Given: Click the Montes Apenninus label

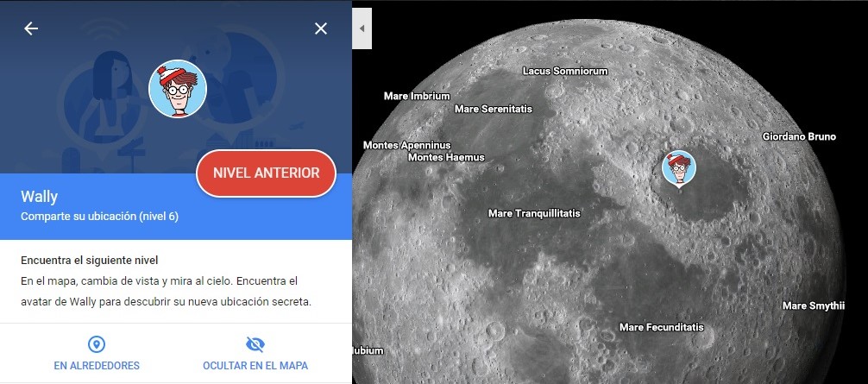Looking at the screenshot, I should [x=407, y=145].
